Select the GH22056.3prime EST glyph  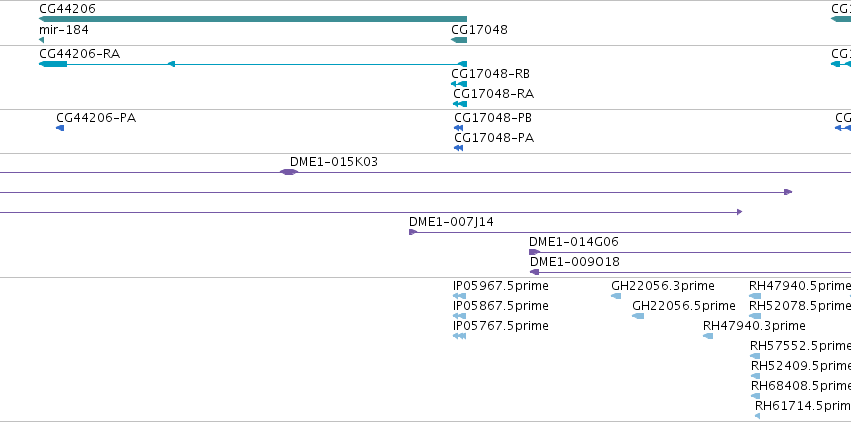click(616, 296)
